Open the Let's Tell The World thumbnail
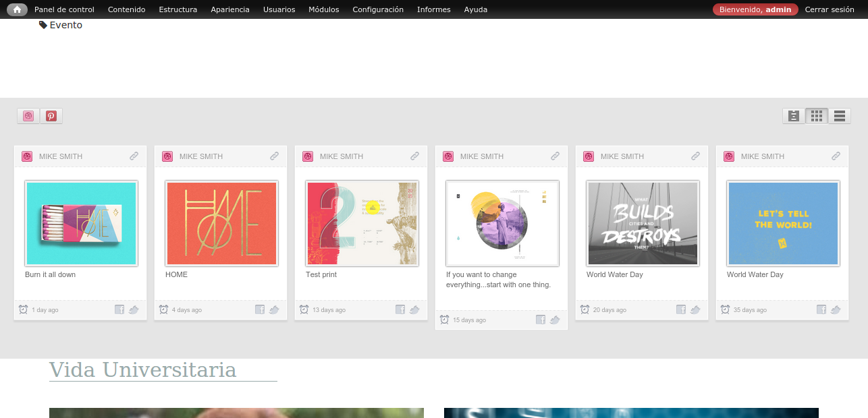This screenshot has width=868, height=418. pos(783,223)
